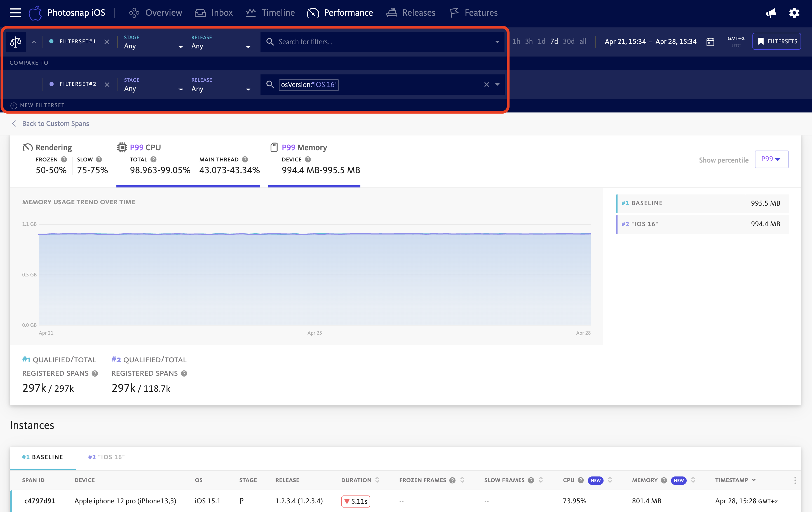Open FILTERSET#2 Stage dropdown

point(153,85)
